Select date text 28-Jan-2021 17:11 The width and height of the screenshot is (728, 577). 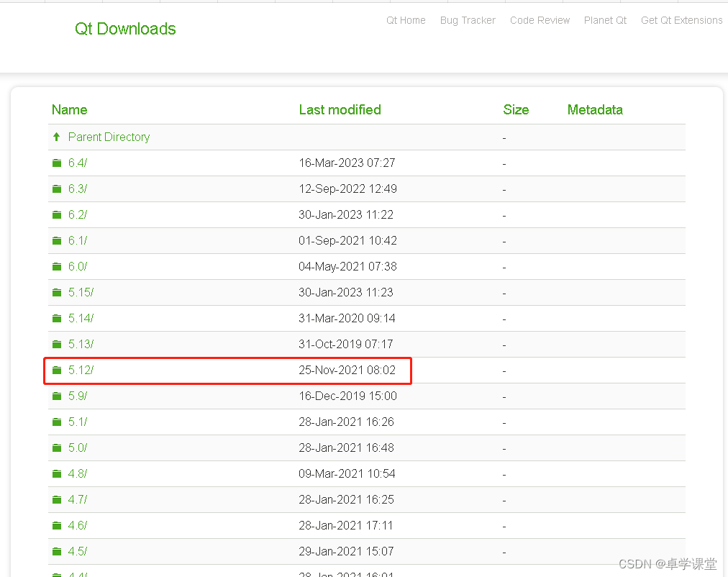(x=345, y=526)
